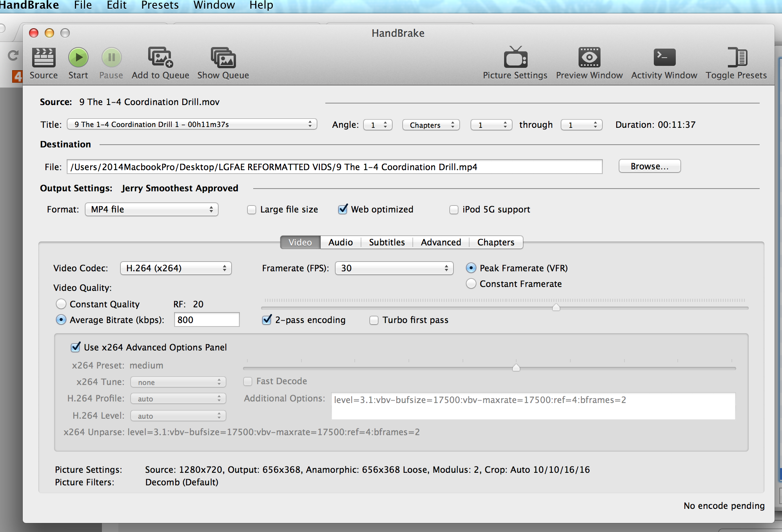Click the x264 Preset slider handle
The image size is (782, 532).
(516, 367)
